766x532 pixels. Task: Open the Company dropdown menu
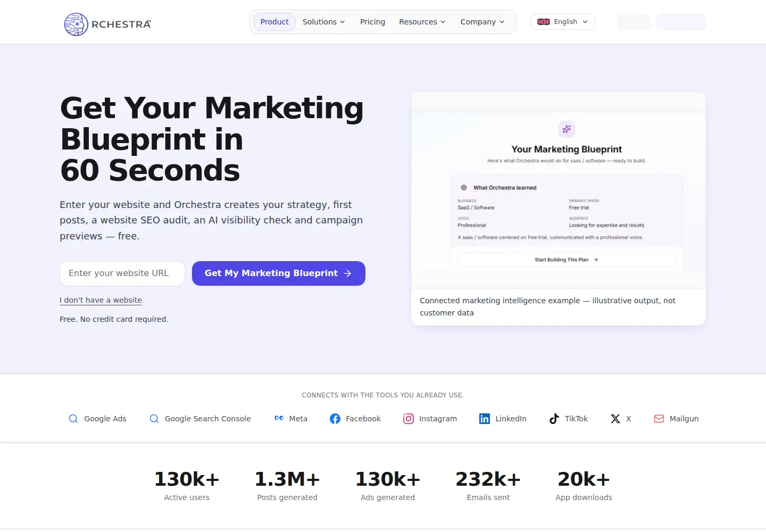click(x=482, y=22)
